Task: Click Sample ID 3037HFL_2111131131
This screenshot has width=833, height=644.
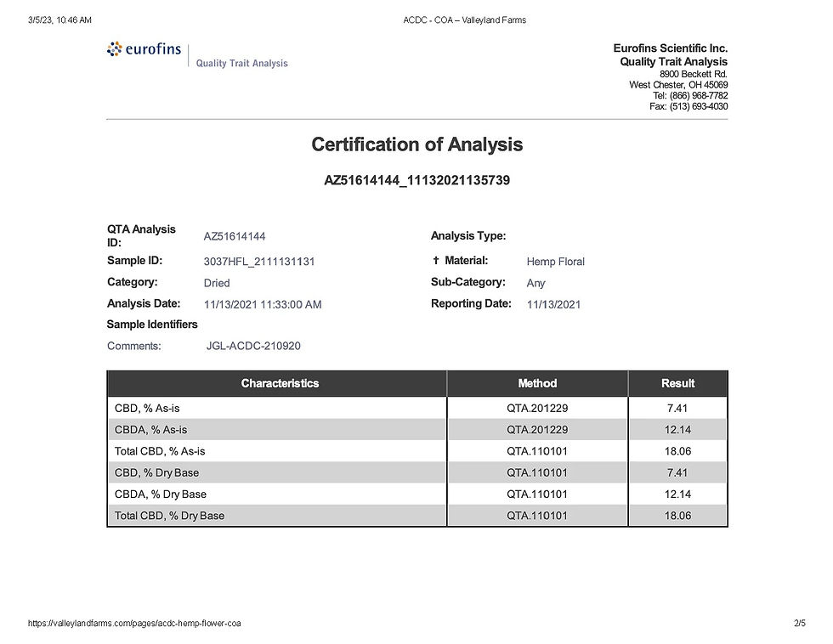Action: [x=259, y=261]
